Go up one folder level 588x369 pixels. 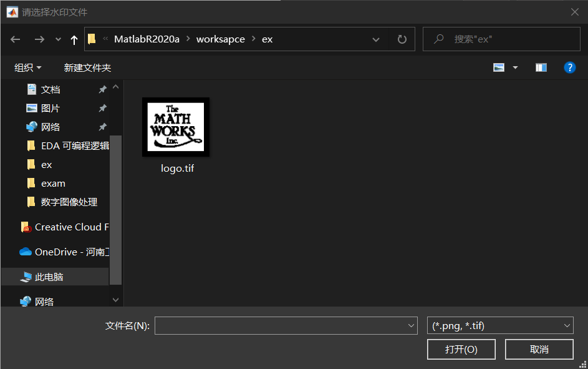(74, 39)
